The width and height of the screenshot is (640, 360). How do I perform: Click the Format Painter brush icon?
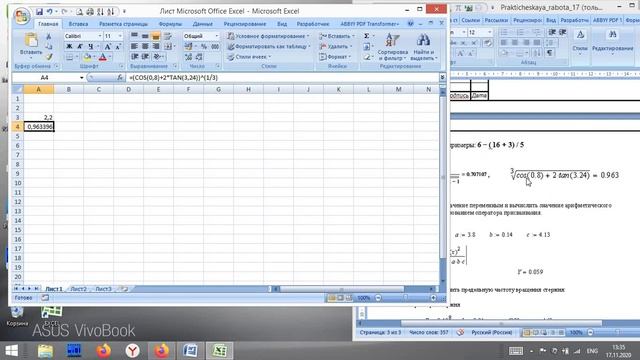[49, 56]
